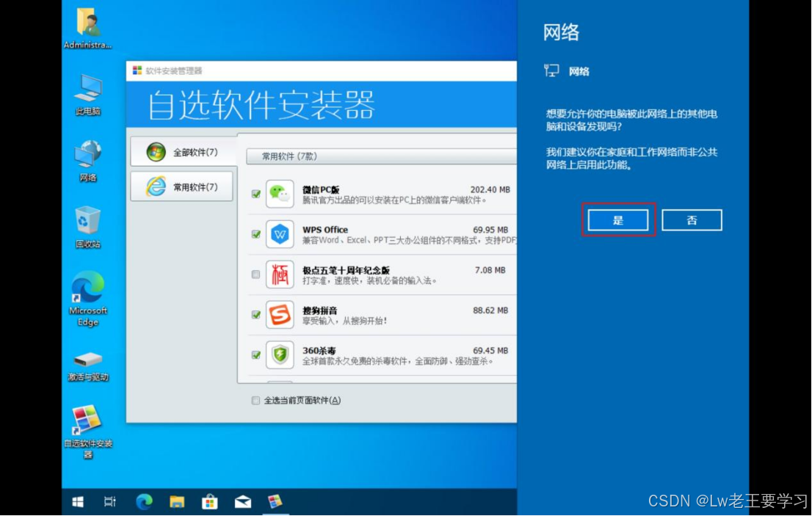Select the 全部软件(7) tab

184,152
